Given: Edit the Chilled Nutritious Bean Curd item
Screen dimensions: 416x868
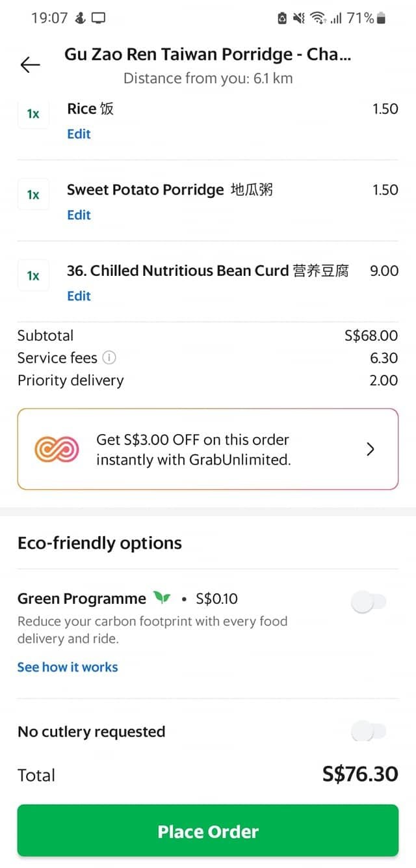Looking at the screenshot, I should click(79, 296).
